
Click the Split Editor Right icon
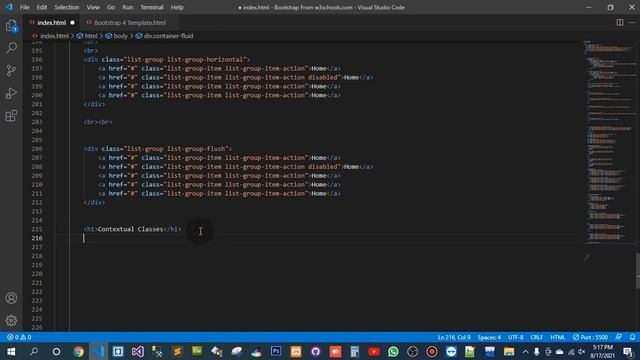click(620, 22)
